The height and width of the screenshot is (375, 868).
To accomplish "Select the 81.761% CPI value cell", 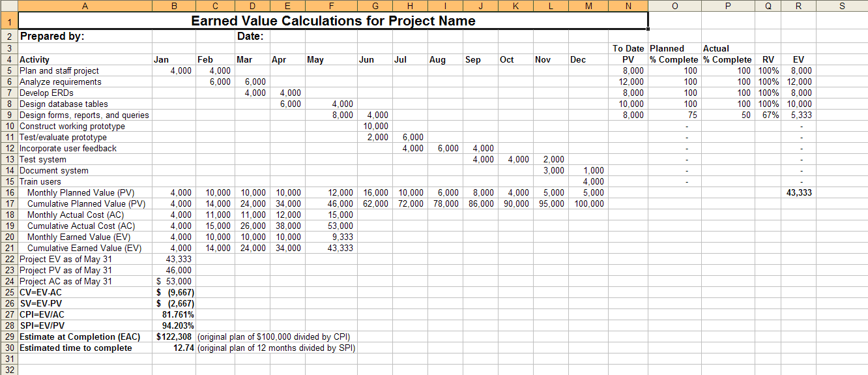I will [177, 315].
